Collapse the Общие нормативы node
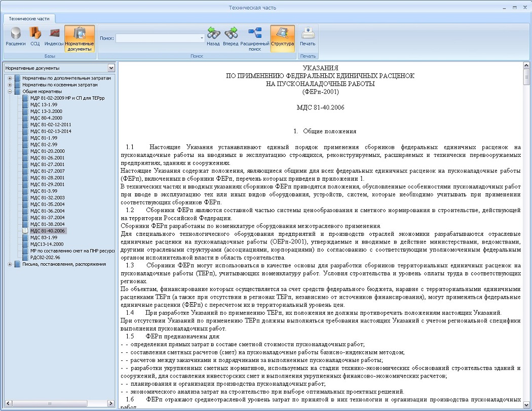 tap(10, 92)
